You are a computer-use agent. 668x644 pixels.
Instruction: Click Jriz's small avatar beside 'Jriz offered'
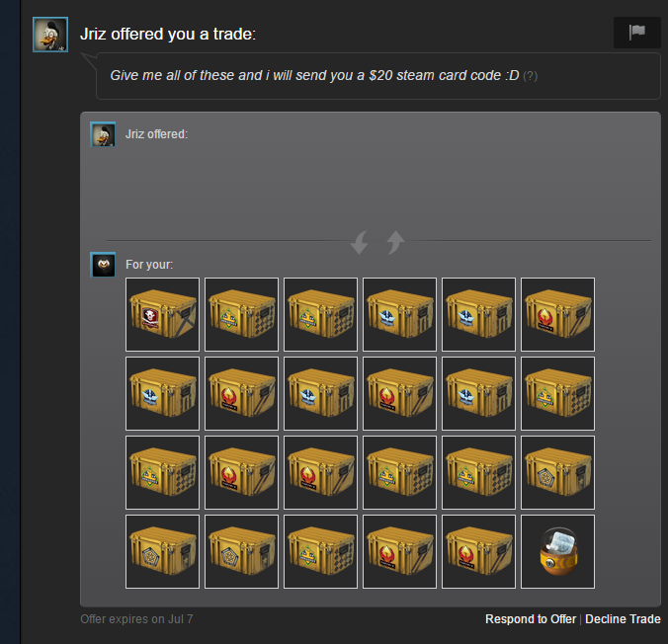103,134
